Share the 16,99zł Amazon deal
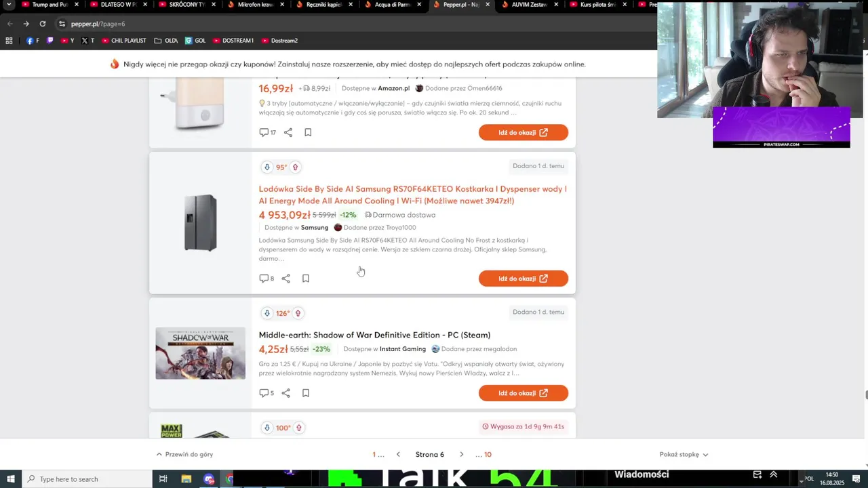 click(x=288, y=132)
